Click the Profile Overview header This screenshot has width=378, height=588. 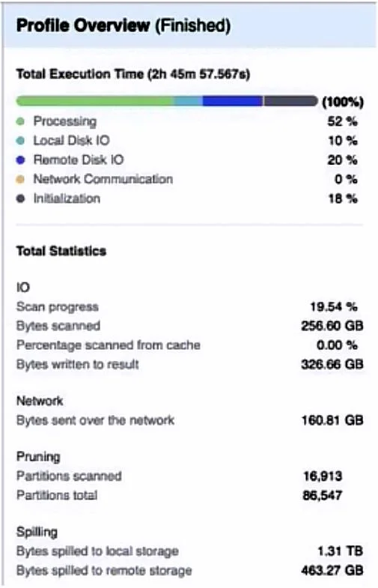click(x=124, y=26)
